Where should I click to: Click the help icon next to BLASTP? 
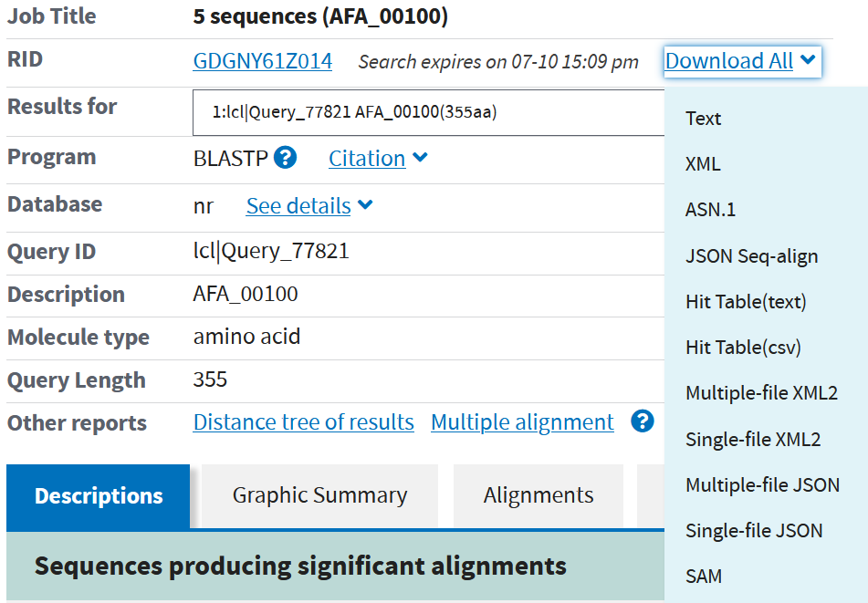point(285,158)
